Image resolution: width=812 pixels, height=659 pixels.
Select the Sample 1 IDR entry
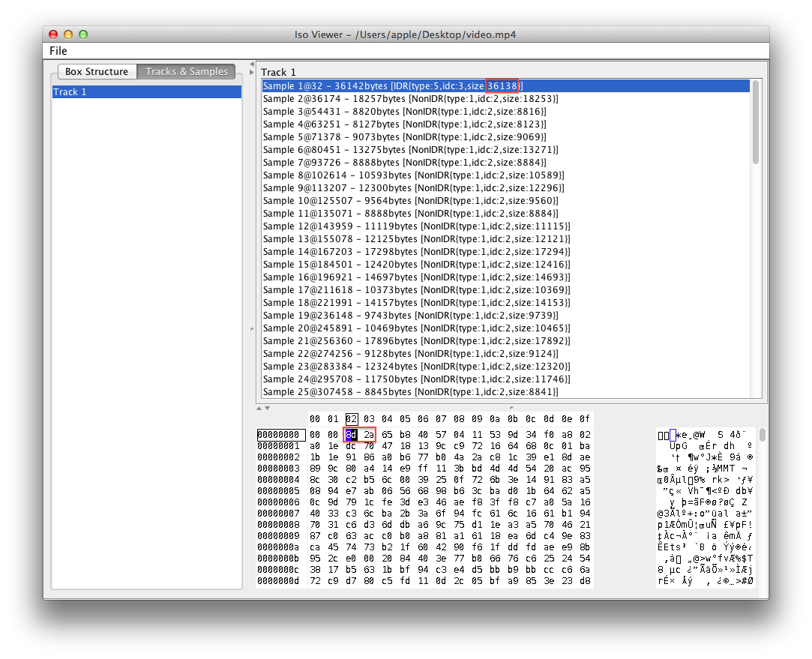tap(375, 85)
